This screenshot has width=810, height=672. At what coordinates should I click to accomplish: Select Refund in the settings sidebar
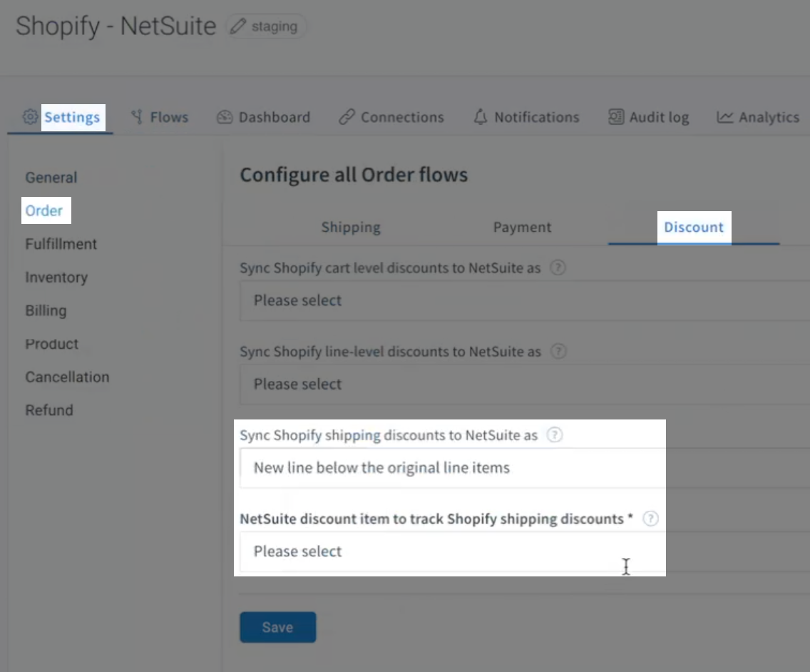click(49, 410)
